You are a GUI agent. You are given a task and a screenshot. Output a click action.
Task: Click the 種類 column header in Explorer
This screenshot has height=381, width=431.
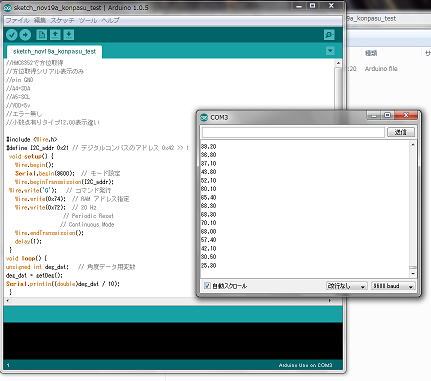[371, 53]
